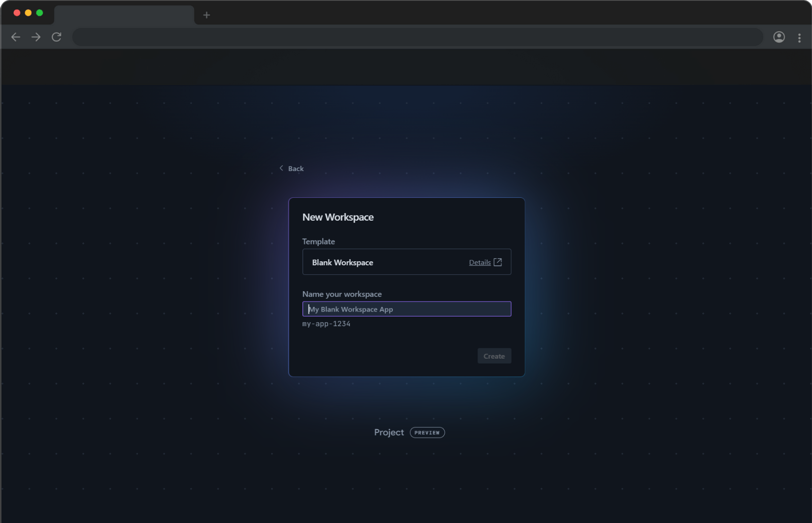Click the Back text link
Viewport: 812px width, 523px height.
(296, 168)
